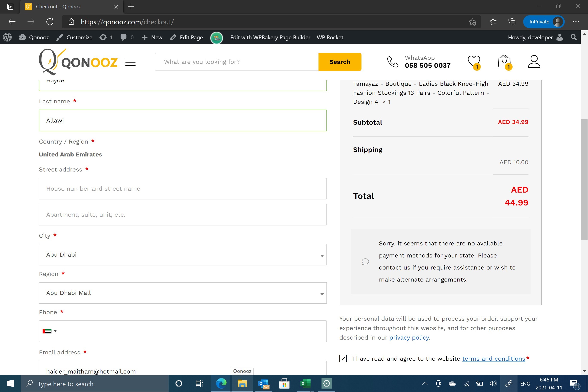This screenshot has height=392, width=588.
Task: Open the phone country flag selector
Action: tap(49, 331)
